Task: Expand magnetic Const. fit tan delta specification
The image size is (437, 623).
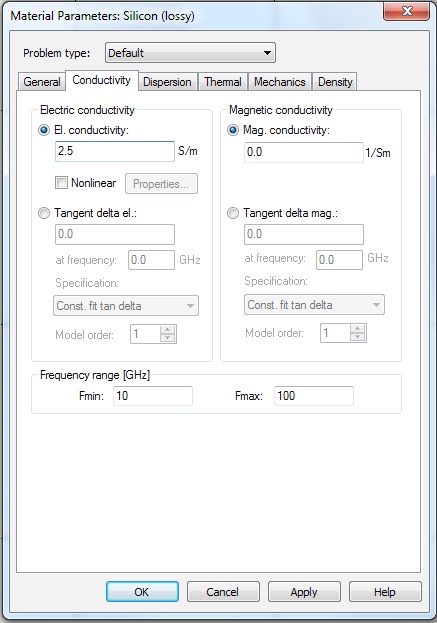Action: [314, 305]
